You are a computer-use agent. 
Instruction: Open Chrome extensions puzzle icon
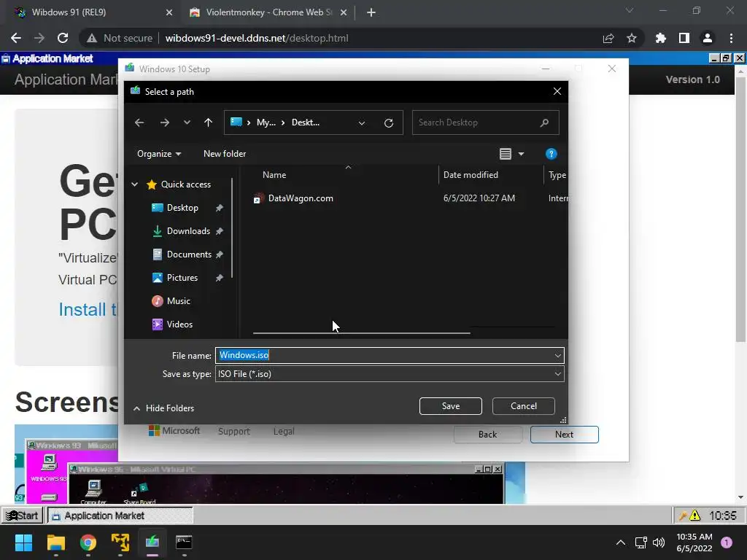(x=660, y=38)
